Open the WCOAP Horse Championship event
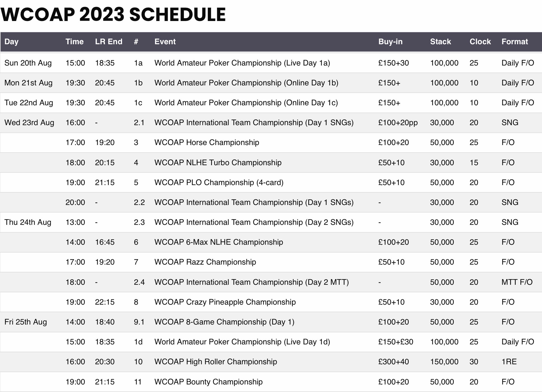 [x=207, y=143]
